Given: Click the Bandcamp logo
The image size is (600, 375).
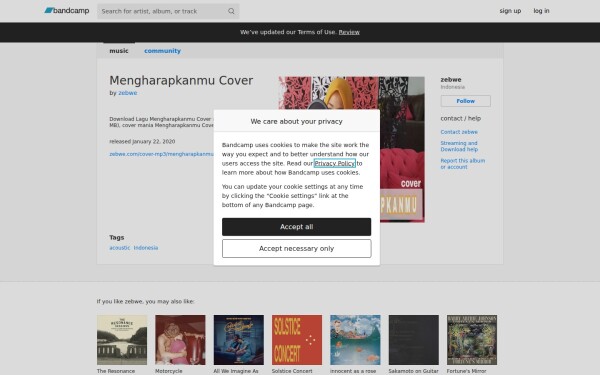Looking at the screenshot, I should (x=67, y=11).
